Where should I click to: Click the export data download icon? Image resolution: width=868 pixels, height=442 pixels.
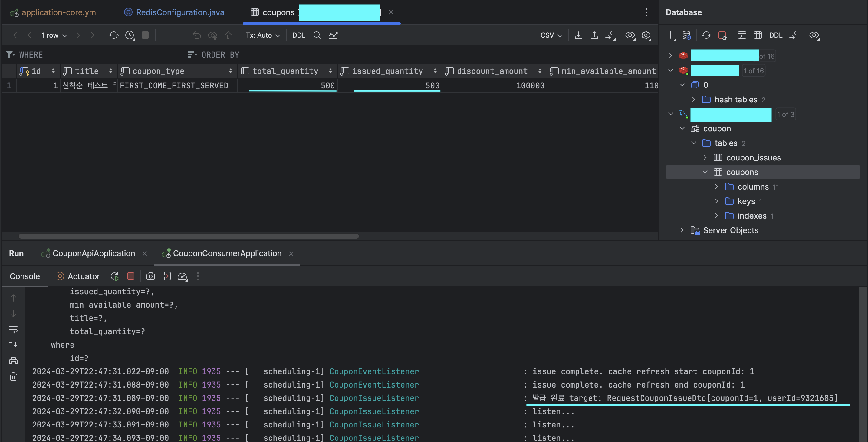(578, 35)
